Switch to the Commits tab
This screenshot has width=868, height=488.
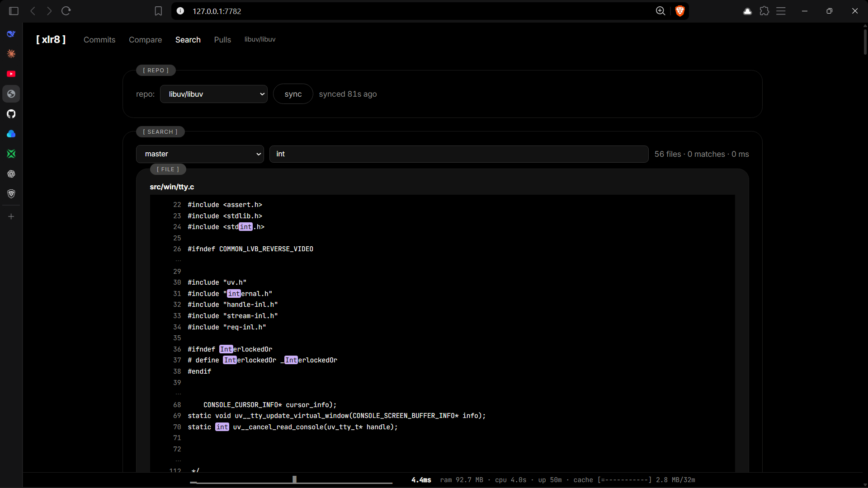pyautogui.click(x=99, y=40)
